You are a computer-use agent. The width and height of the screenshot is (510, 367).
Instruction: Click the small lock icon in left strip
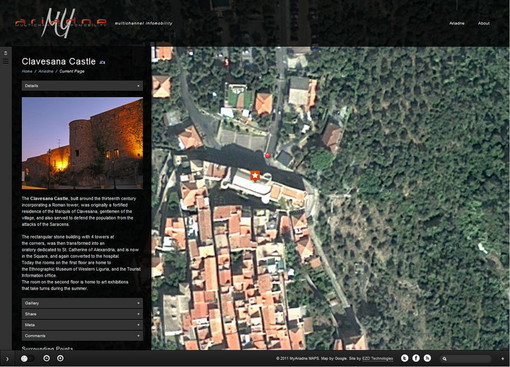coord(6,53)
